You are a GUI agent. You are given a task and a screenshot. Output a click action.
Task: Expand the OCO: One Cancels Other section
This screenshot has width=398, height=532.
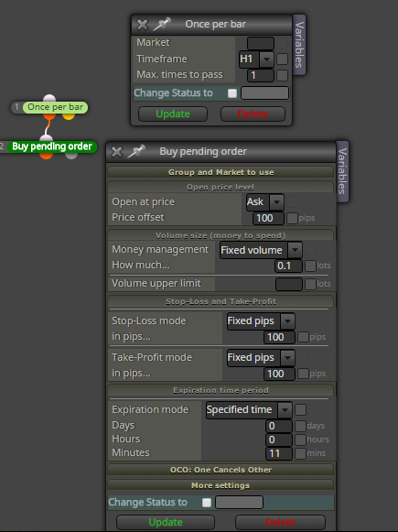click(221, 470)
